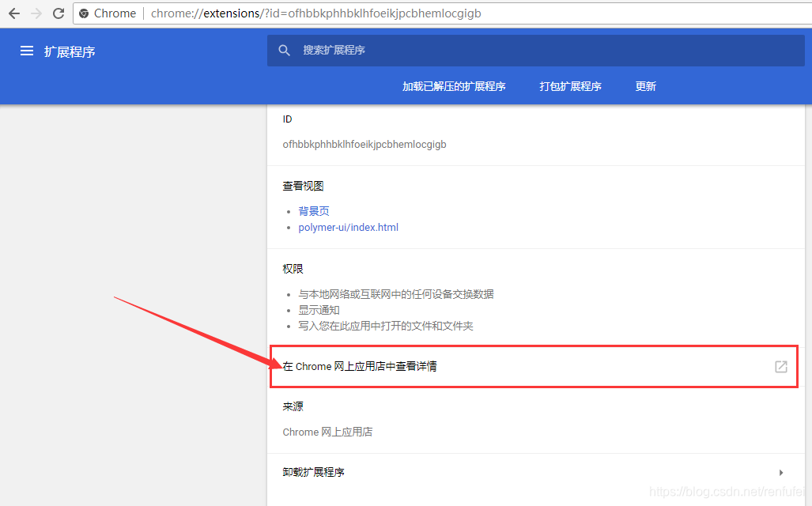The width and height of the screenshot is (812, 506).
Task: Click the Chrome site info icon
Action: click(x=84, y=13)
